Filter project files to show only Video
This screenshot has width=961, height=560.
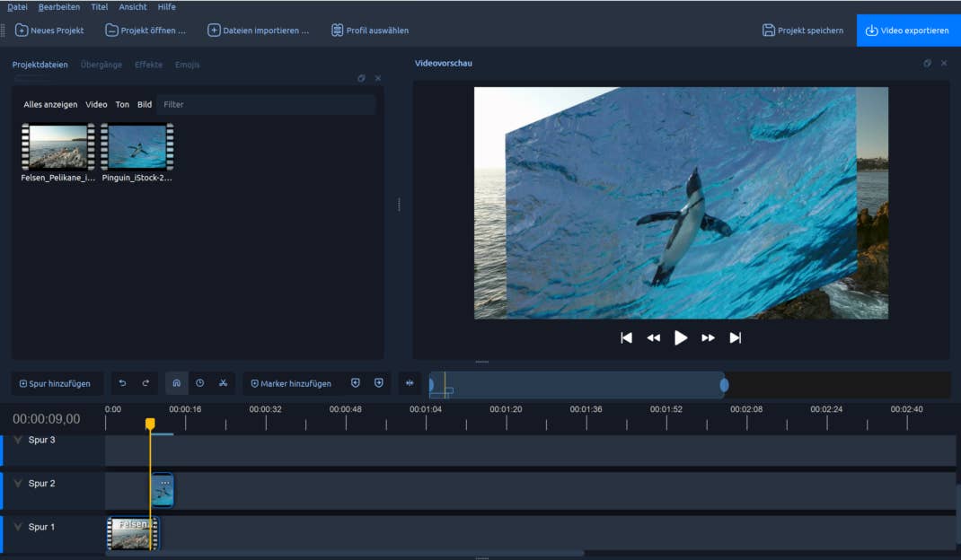[96, 104]
